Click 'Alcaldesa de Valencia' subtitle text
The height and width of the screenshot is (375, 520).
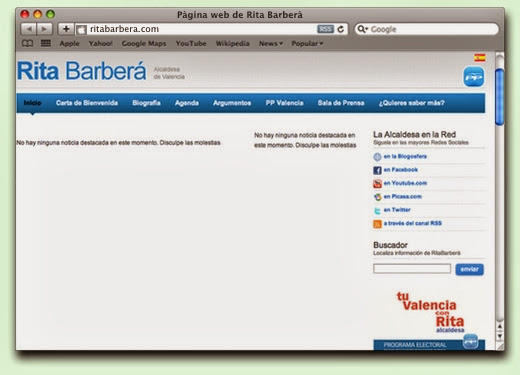[x=169, y=73]
